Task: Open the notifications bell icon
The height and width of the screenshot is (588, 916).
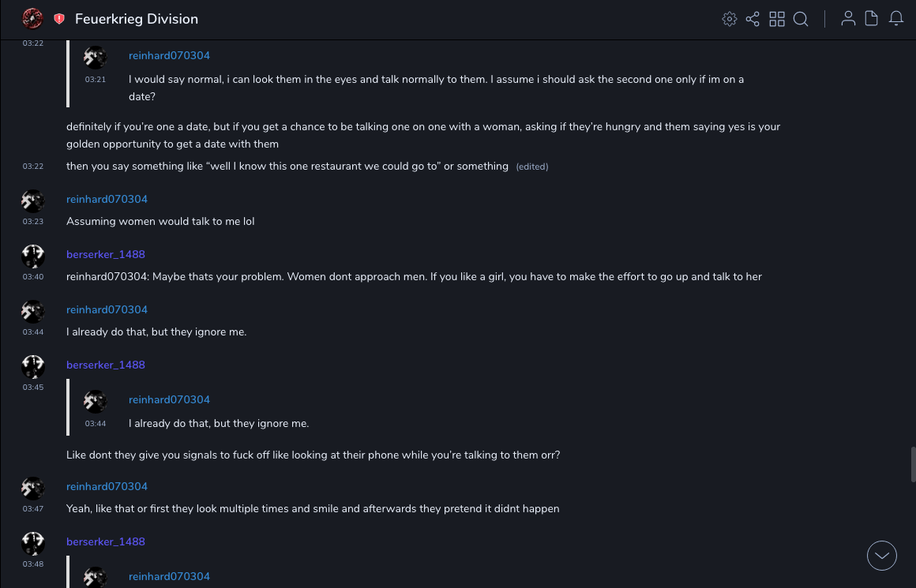Action: 896,19
